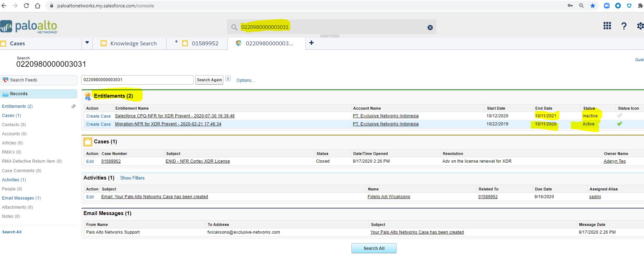Open a new console tab
The width and height of the screenshot is (644, 273).
311,43
